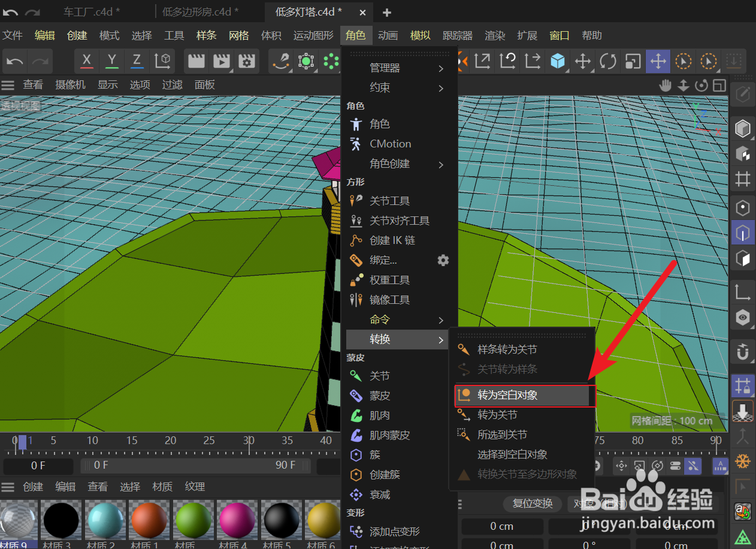
Task: Select the Points mode icon in sidebar
Action: pos(743,208)
